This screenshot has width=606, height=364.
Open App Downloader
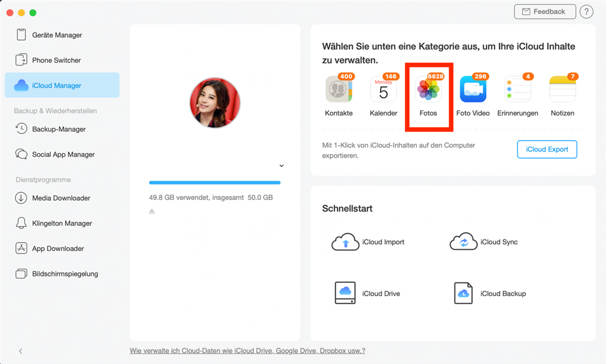(62, 249)
